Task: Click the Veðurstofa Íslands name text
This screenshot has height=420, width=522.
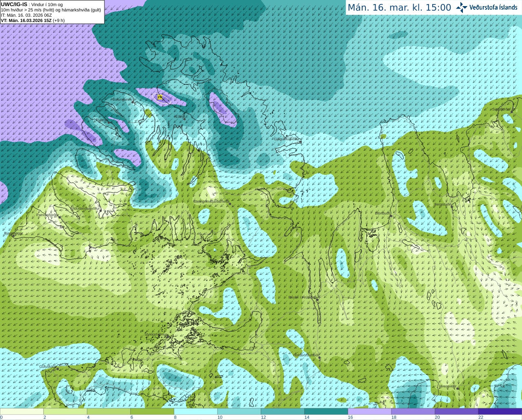Action: 493,7
